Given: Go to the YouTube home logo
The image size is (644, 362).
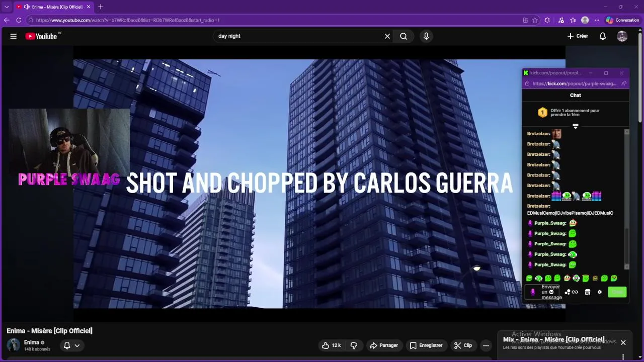Looking at the screenshot, I should (41, 36).
